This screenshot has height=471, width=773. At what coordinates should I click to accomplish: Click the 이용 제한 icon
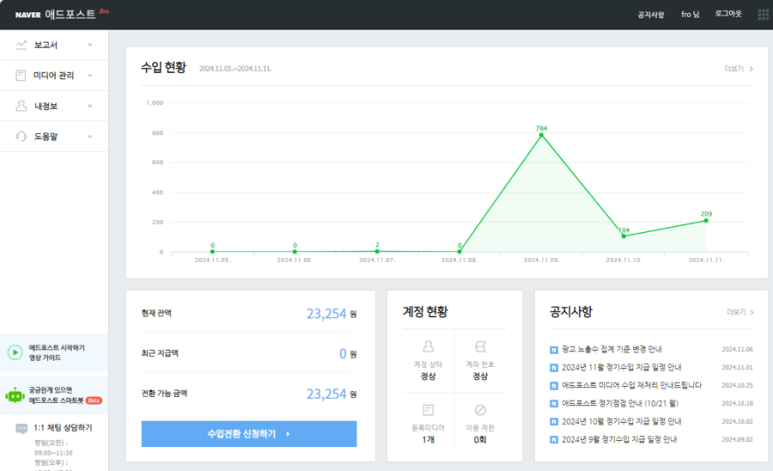[x=480, y=409]
